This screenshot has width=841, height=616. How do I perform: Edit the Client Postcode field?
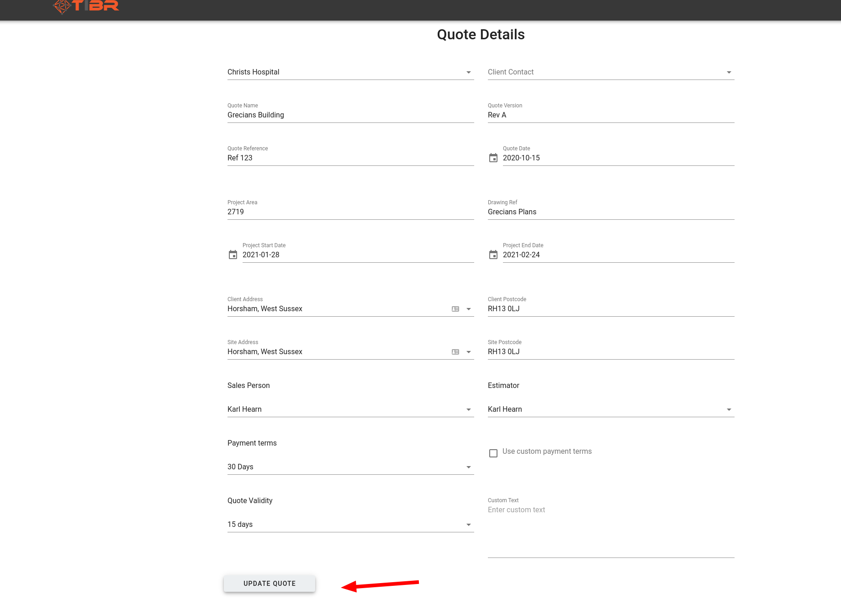pyautogui.click(x=610, y=309)
